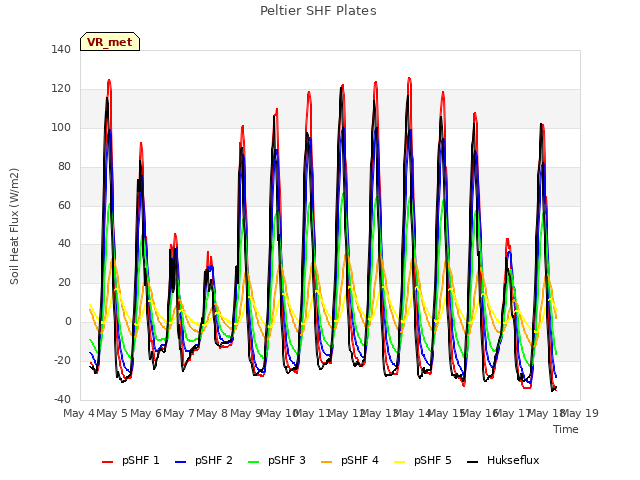Click the -40 y-axis tick label
This screenshot has width=640, height=480.
(62, 399)
